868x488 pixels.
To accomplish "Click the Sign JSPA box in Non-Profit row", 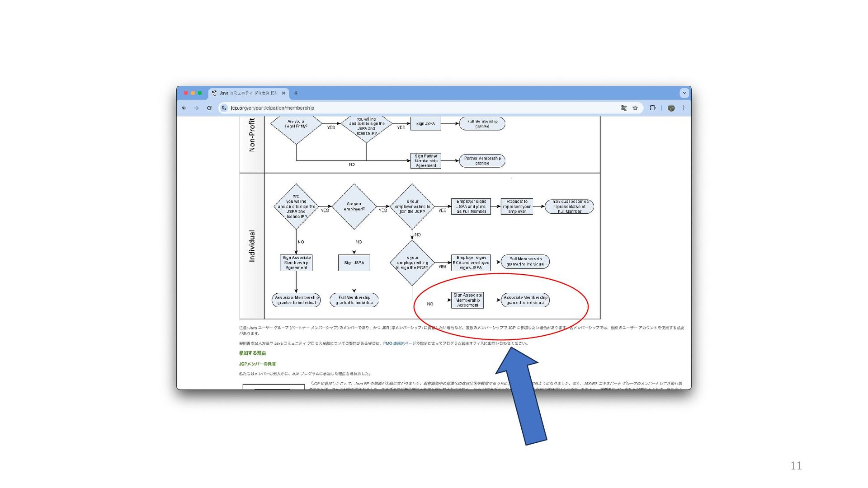I will pyautogui.click(x=425, y=124).
